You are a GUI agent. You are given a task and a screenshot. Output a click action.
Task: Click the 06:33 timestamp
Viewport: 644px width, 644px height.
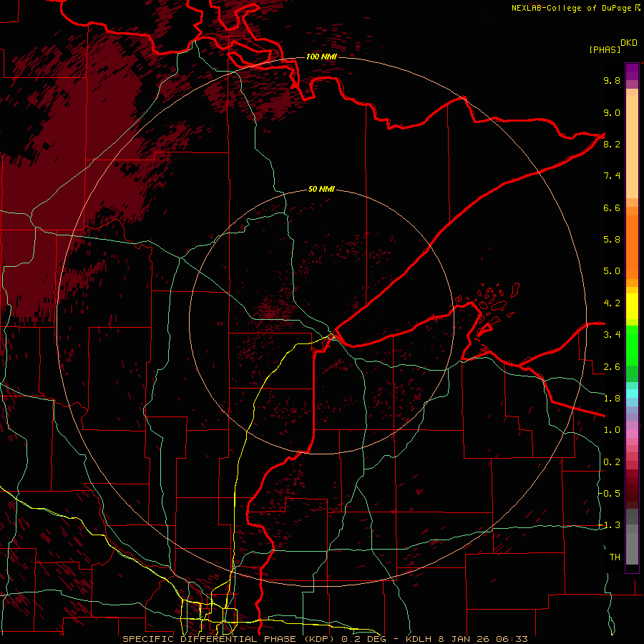pos(512,639)
